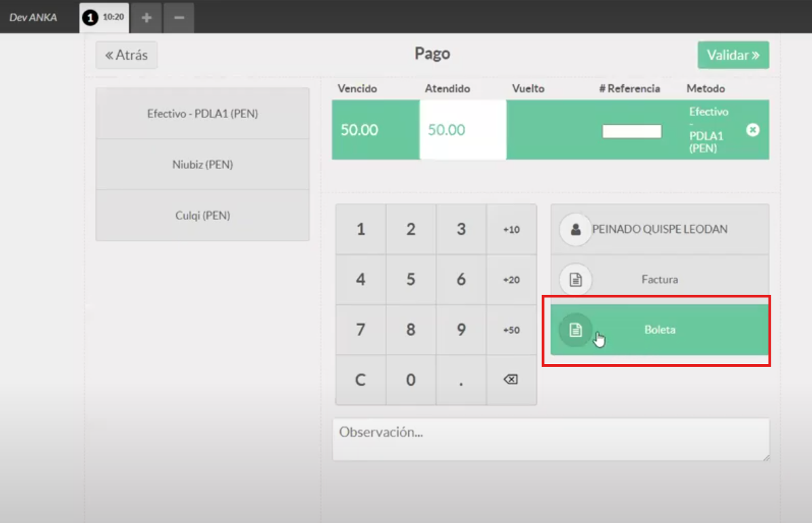Click the Observación text area
812x523 pixels.
click(x=550, y=439)
